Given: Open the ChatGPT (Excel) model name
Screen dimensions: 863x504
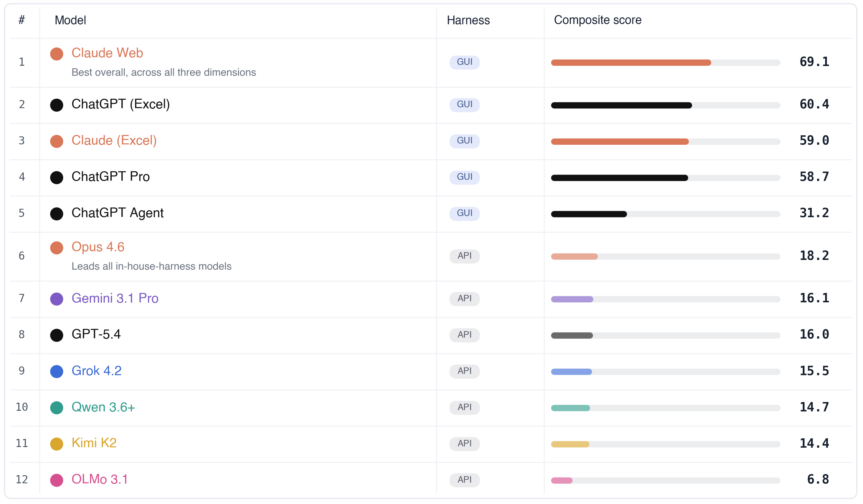Looking at the screenshot, I should [x=120, y=104].
